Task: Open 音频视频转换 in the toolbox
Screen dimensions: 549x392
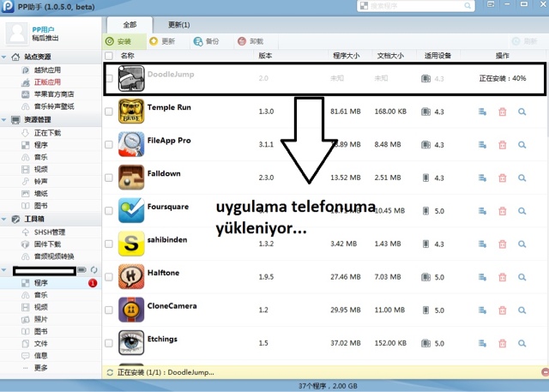Action: point(53,256)
